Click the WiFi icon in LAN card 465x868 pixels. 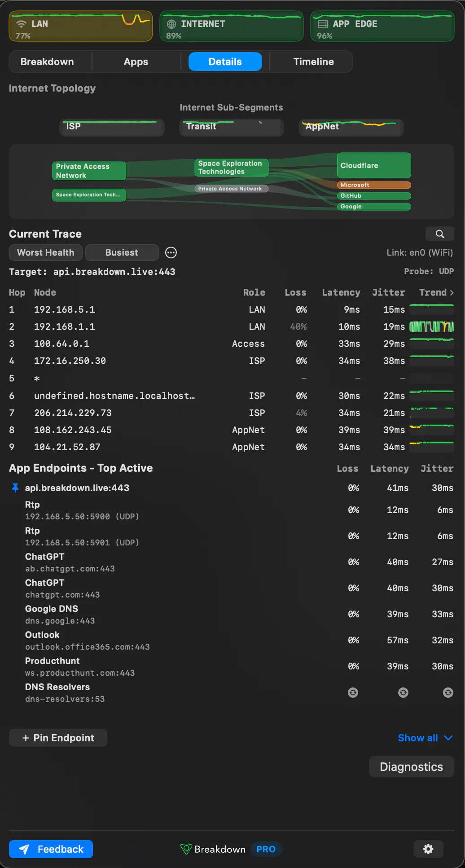coord(21,24)
